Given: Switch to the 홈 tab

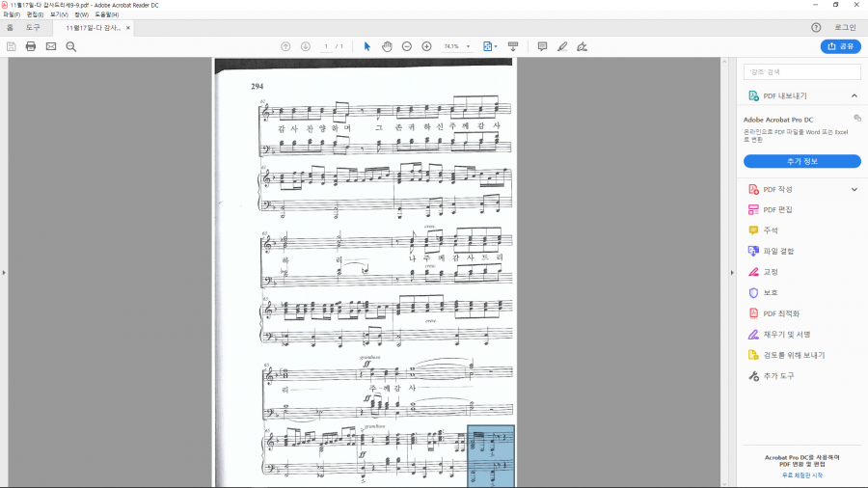Looking at the screenshot, I should tap(10, 27).
